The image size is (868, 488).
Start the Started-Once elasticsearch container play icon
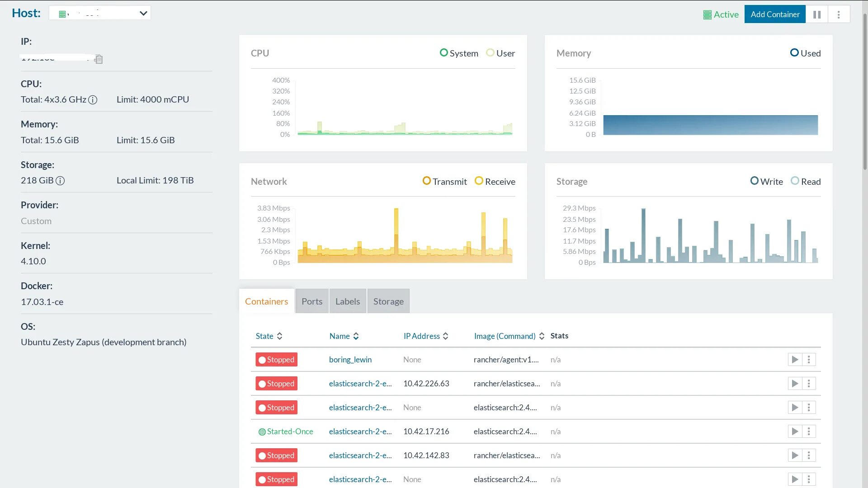[x=795, y=432]
